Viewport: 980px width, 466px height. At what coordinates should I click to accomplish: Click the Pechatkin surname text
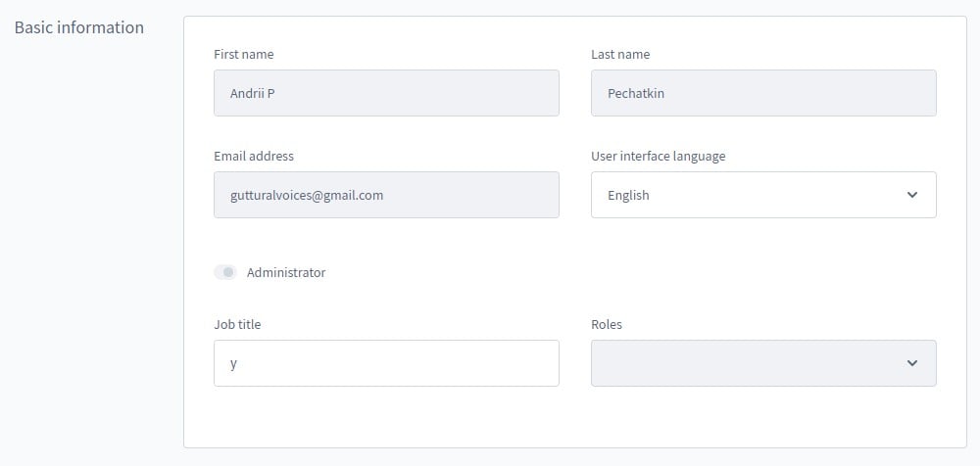636,94
